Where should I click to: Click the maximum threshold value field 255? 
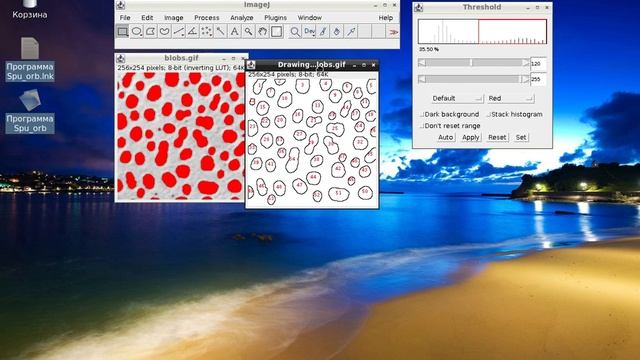tap(538, 80)
